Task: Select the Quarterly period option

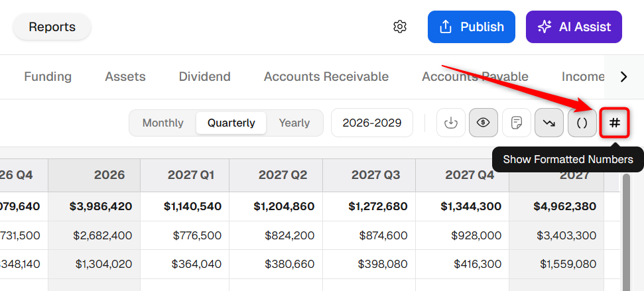Action: click(231, 123)
